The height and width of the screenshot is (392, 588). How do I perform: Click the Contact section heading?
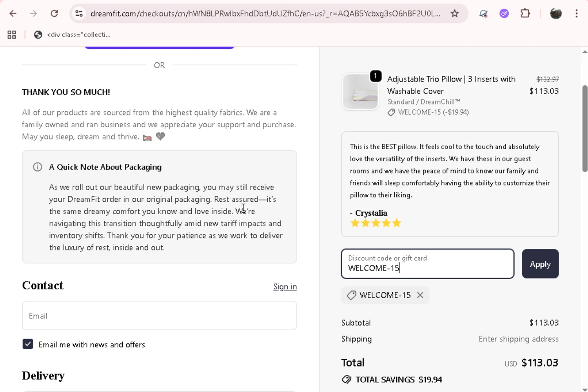[x=43, y=285]
